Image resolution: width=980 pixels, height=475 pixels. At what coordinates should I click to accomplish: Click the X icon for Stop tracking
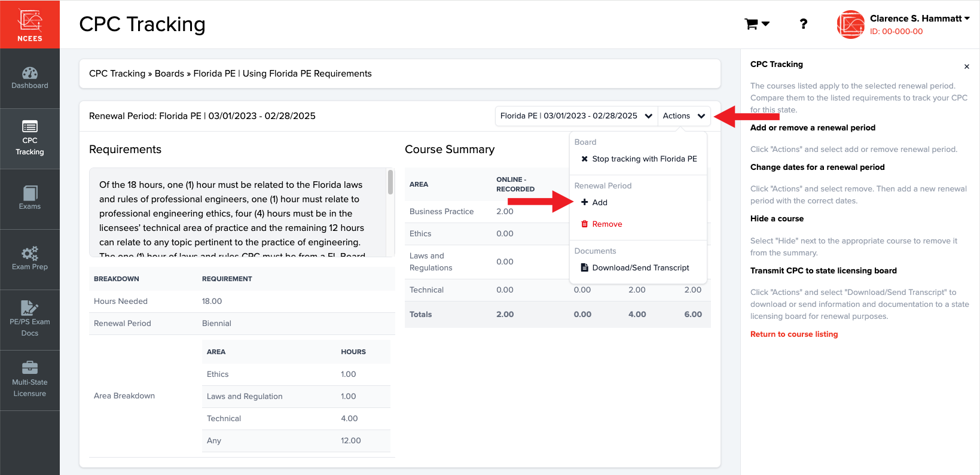coord(585,159)
